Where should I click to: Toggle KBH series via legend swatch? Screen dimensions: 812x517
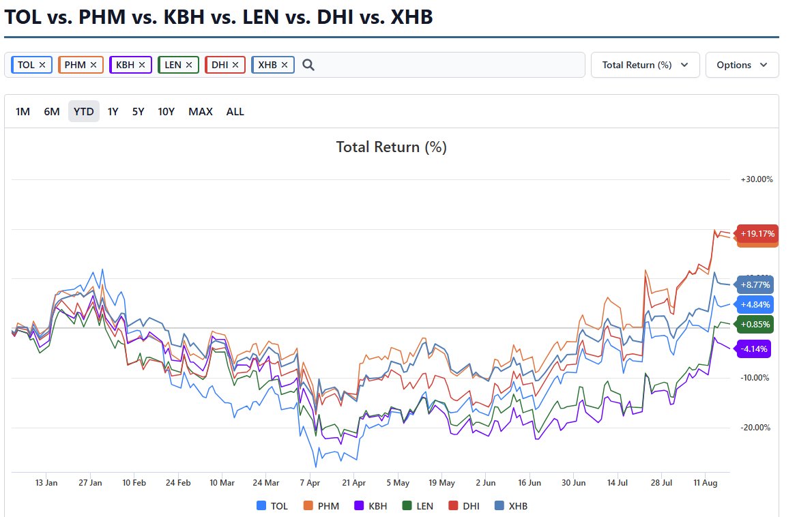pyautogui.click(x=359, y=506)
